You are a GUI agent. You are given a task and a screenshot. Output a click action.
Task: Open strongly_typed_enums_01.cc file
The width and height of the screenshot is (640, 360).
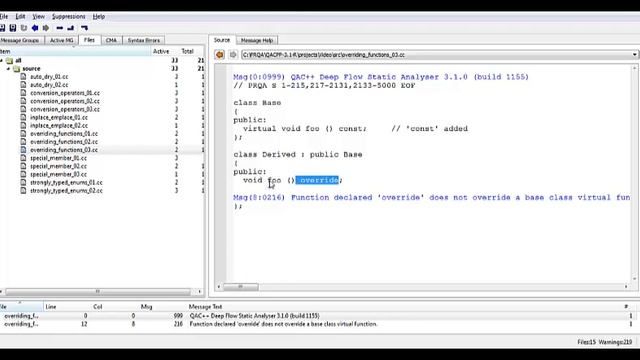tap(66, 182)
